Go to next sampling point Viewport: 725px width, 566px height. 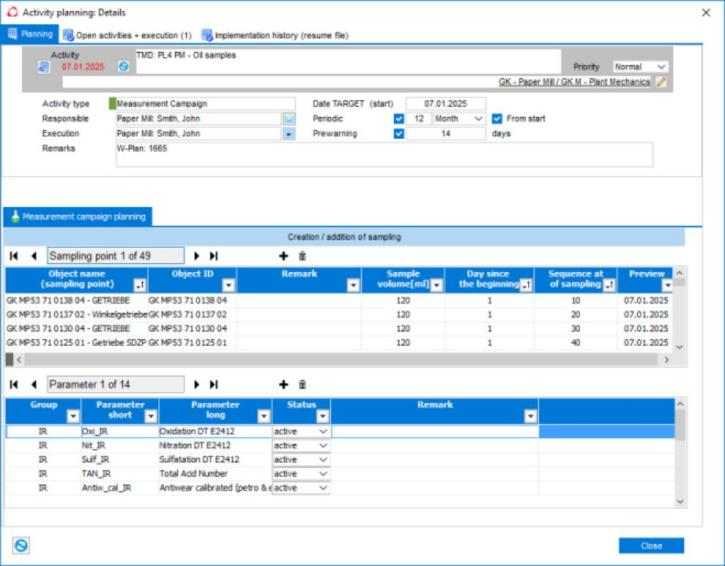[x=197, y=256]
